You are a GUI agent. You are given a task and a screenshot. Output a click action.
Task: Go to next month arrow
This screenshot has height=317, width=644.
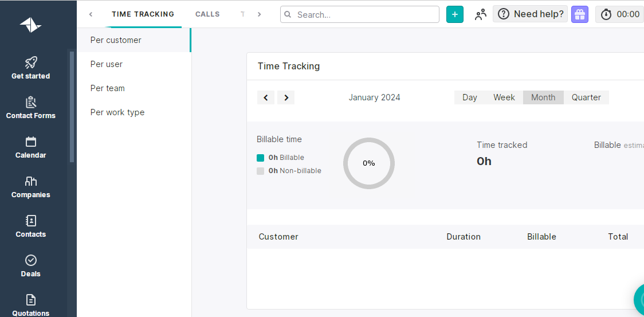pos(286,97)
